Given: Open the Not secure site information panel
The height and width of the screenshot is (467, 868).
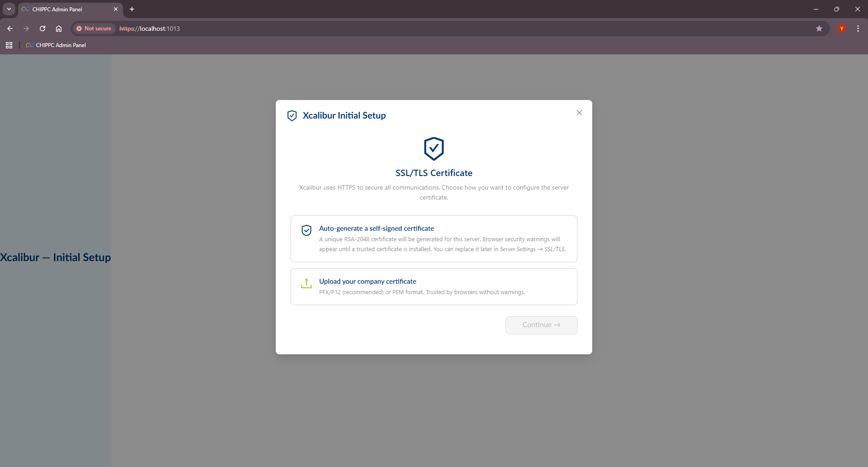Looking at the screenshot, I should pos(94,29).
